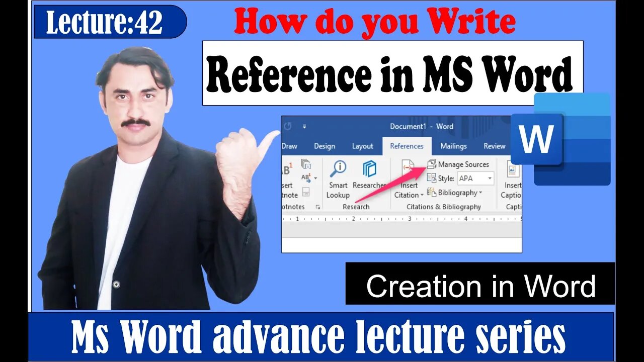
Task: Click the horizontal ruler at mark 3
Action: [x=410, y=219]
